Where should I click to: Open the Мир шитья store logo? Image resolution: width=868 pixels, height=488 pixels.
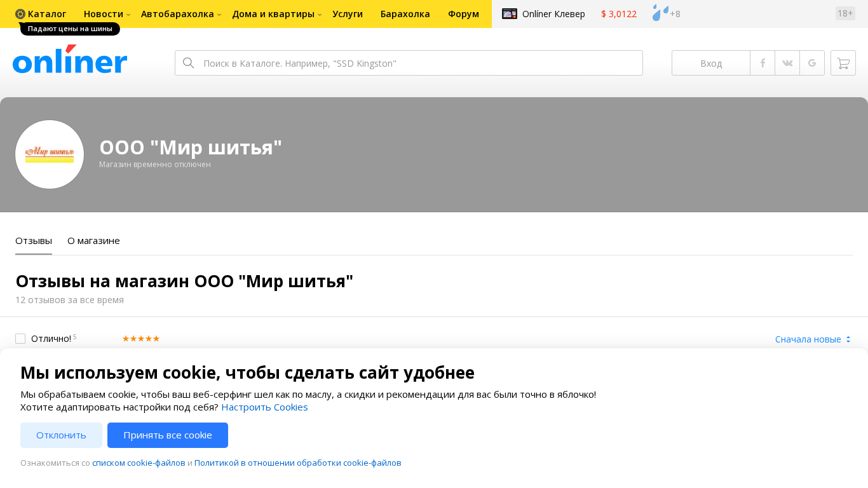(x=50, y=154)
